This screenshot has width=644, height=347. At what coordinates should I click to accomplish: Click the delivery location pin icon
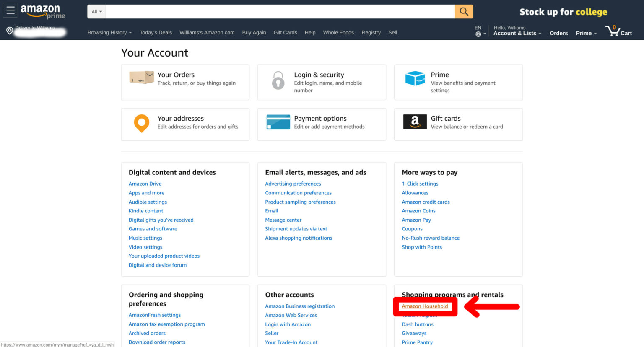pyautogui.click(x=9, y=30)
